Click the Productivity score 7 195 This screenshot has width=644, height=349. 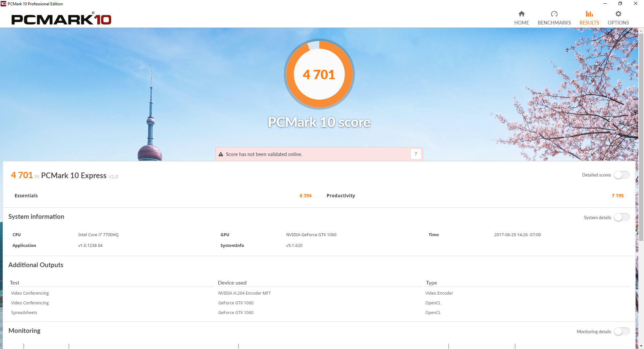coord(618,196)
